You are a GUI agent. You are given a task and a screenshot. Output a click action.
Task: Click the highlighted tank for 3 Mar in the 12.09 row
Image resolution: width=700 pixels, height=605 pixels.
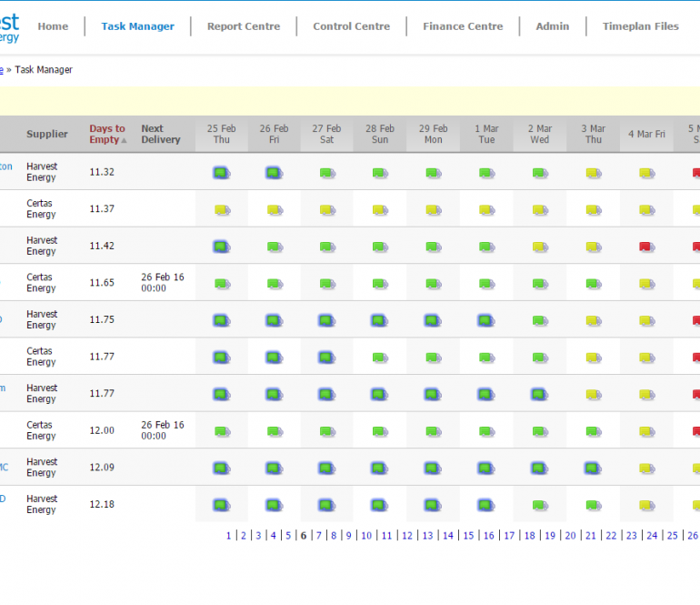click(x=593, y=469)
